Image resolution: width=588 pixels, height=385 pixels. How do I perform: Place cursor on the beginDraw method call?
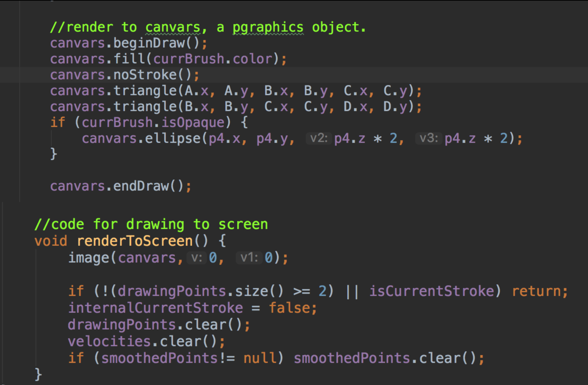[149, 43]
